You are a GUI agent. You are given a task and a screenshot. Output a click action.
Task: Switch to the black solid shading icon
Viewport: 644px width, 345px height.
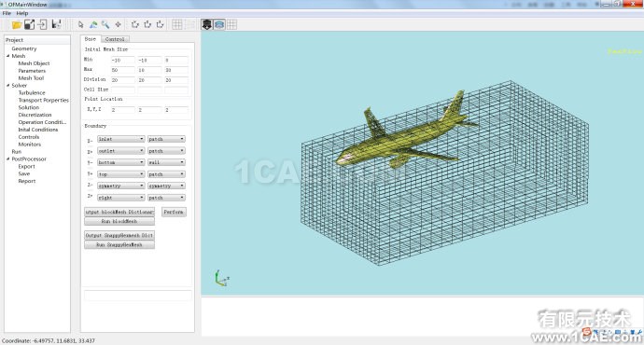point(206,24)
